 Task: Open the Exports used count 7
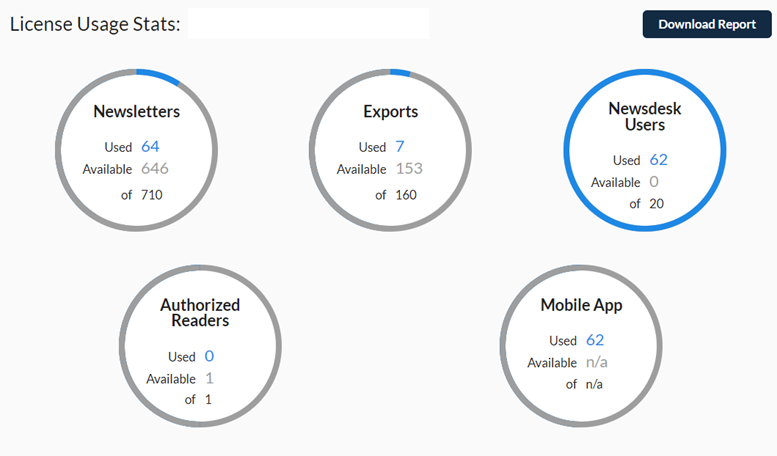coord(400,146)
